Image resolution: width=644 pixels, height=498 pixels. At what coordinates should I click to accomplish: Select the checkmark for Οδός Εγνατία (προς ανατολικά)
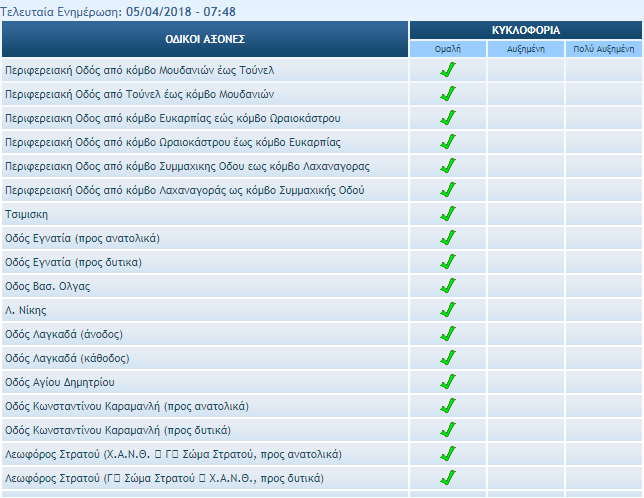(448, 238)
